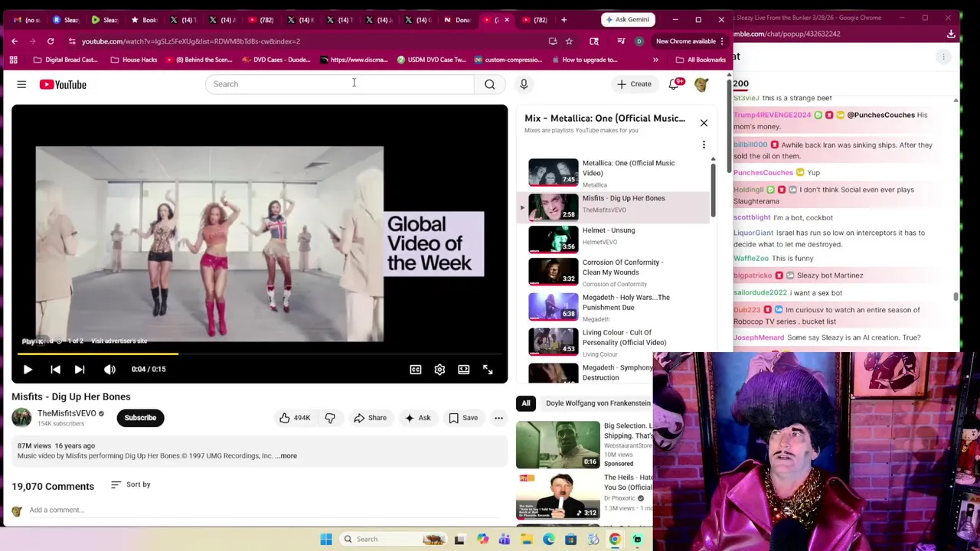Dislike the Misfits video

click(x=330, y=418)
